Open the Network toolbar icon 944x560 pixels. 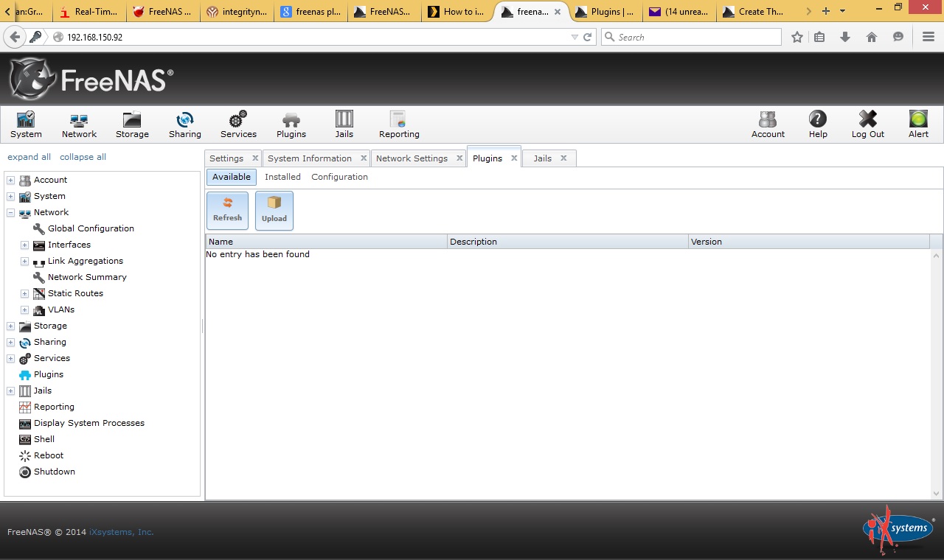(x=79, y=124)
